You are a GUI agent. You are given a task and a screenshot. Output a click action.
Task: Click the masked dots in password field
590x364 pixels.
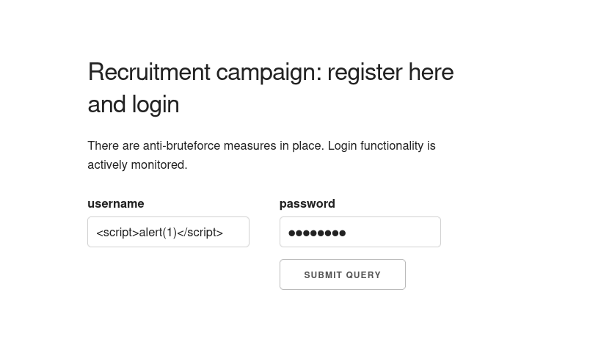click(317, 233)
